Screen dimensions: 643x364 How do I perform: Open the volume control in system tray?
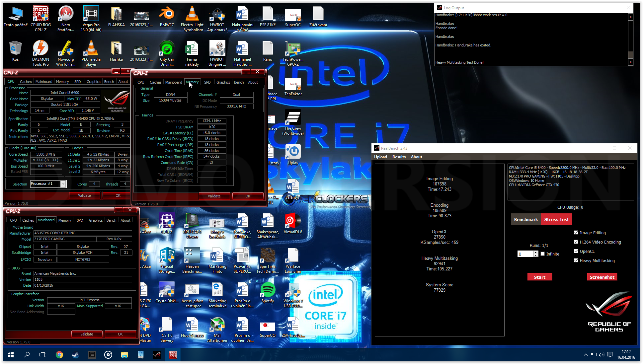coord(602,355)
